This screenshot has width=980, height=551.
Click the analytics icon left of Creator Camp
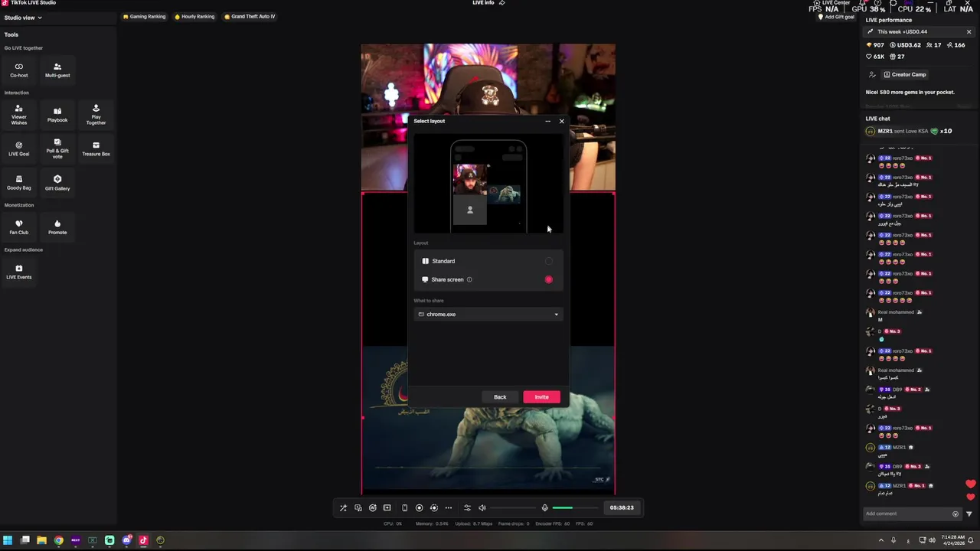coord(872,74)
